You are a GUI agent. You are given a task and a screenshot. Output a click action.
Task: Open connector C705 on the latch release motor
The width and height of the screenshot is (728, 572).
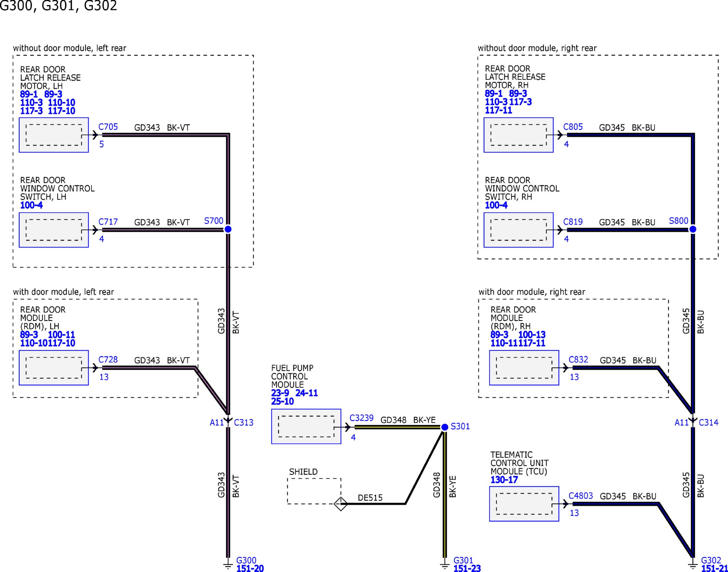point(108,126)
